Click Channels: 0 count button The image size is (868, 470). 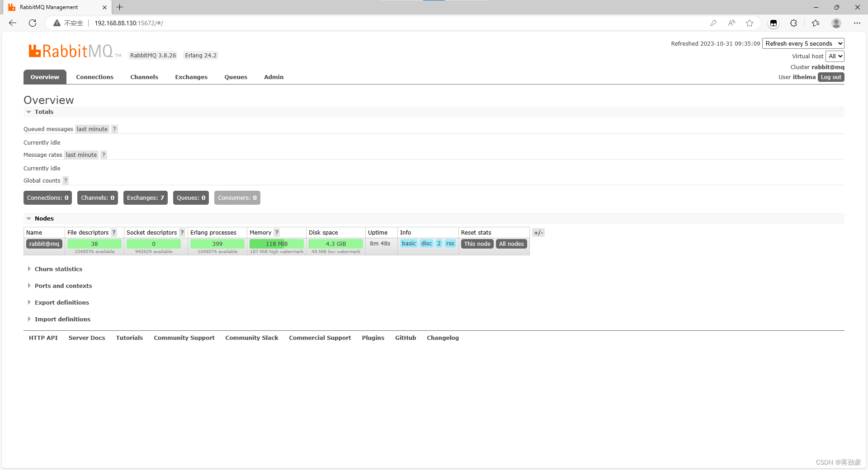tap(98, 198)
